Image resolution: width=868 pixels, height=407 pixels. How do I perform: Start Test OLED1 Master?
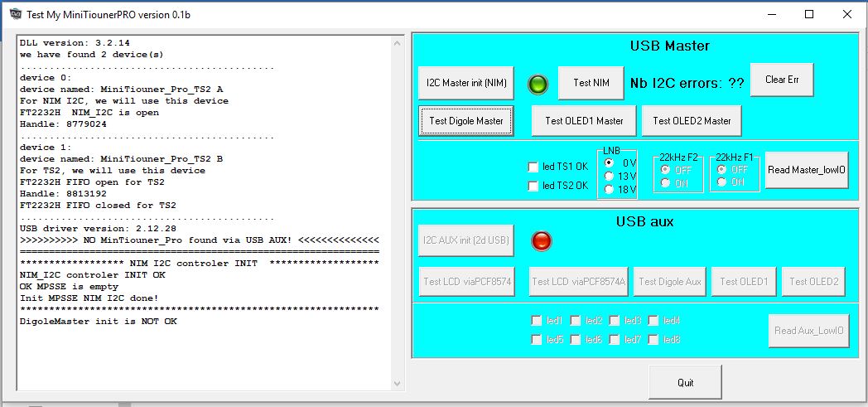pos(584,121)
